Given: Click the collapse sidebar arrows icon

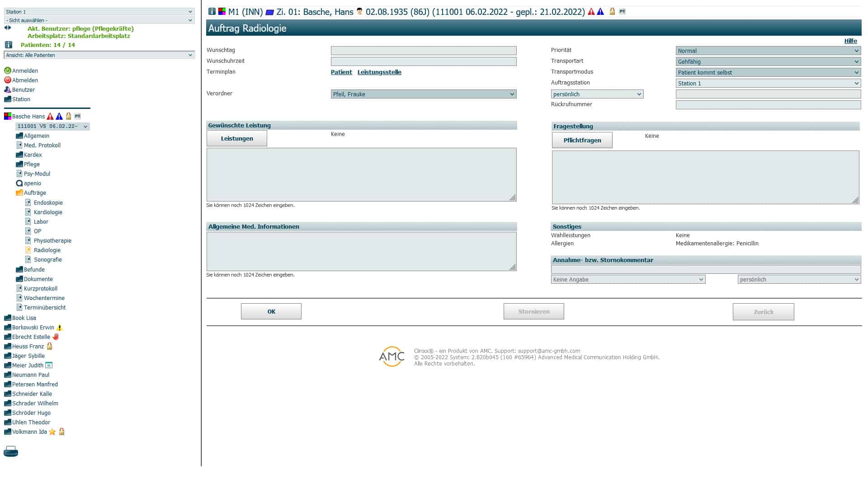Looking at the screenshot, I should pos(7,28).
